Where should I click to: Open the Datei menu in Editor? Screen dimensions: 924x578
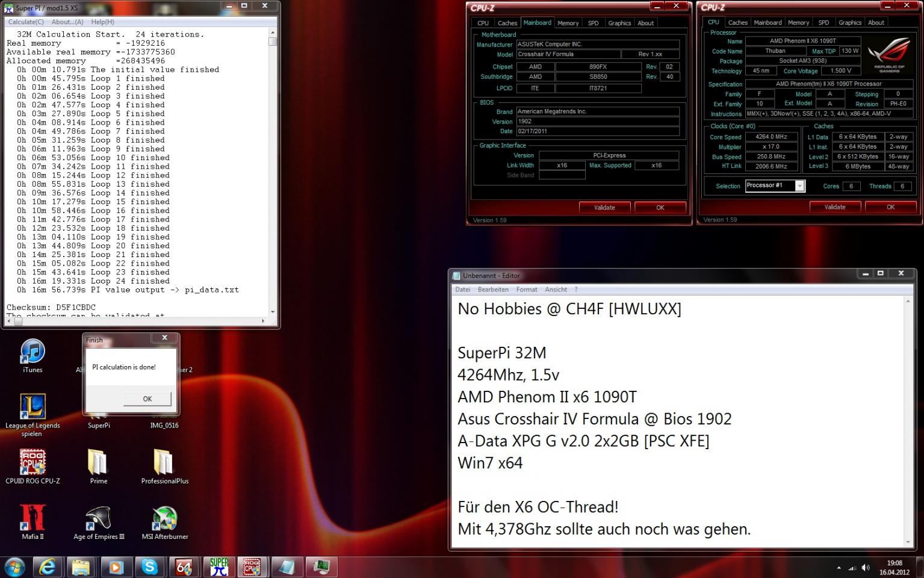463,290
